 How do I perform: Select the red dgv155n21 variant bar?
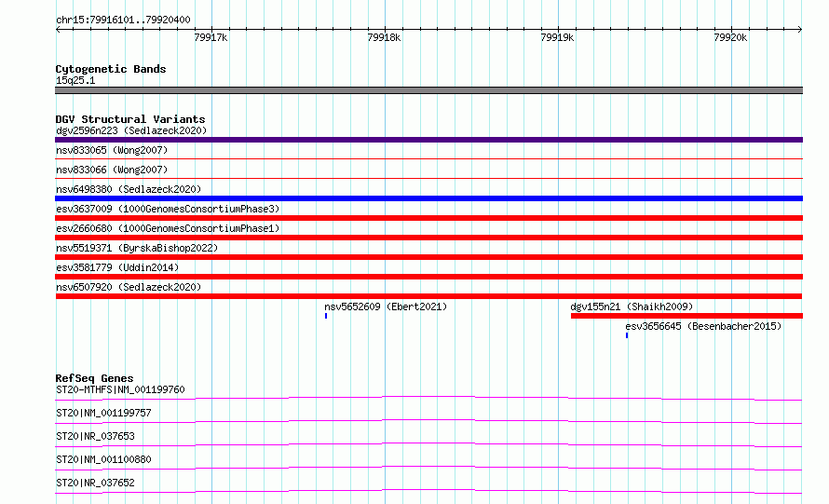[x=686, y=316]
